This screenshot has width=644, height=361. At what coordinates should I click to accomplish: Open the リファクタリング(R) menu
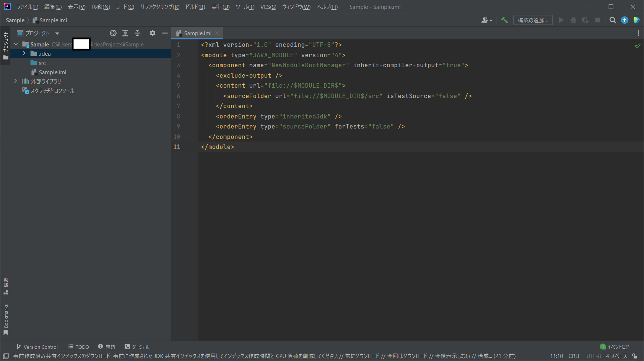click(x=160, y=7)
